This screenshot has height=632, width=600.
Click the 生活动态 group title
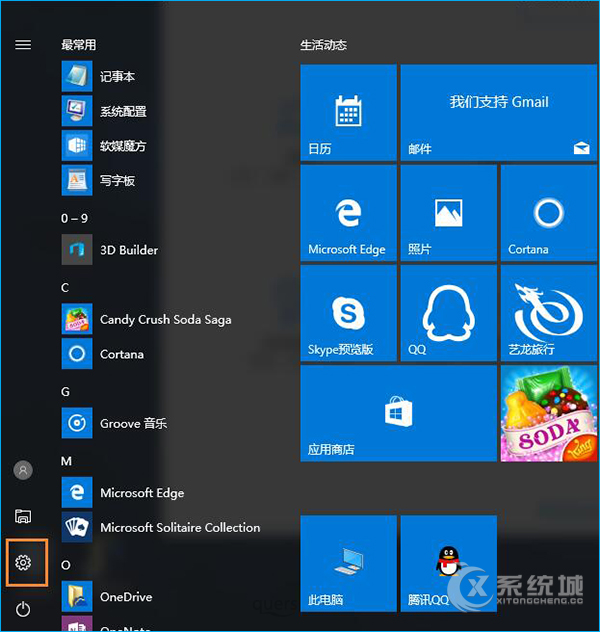(x=324, y=45)
